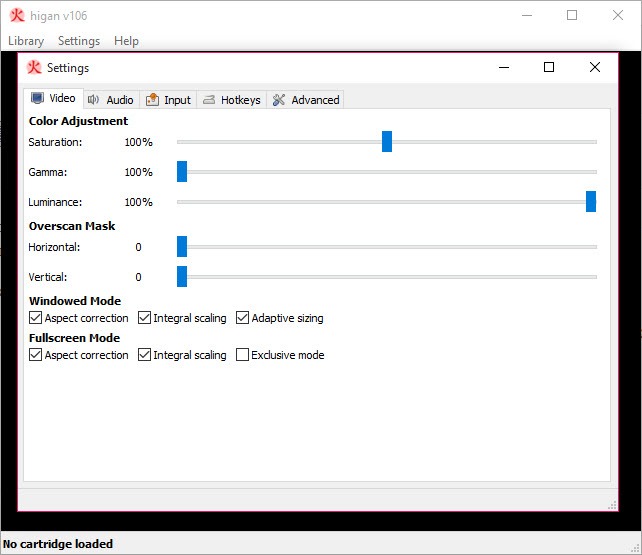Click the Color Adjustment heading
The height and width of the screenshot is (555, 642).
[78, 121]
